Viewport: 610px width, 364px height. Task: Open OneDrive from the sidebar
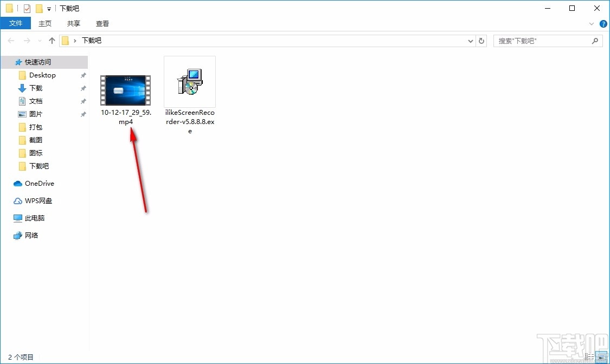point(38,183)
